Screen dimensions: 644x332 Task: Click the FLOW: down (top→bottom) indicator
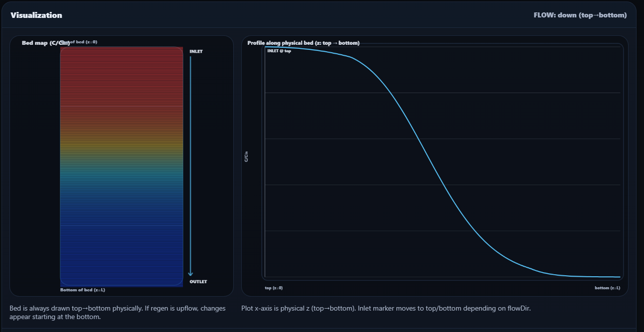(x=580, y=15)
